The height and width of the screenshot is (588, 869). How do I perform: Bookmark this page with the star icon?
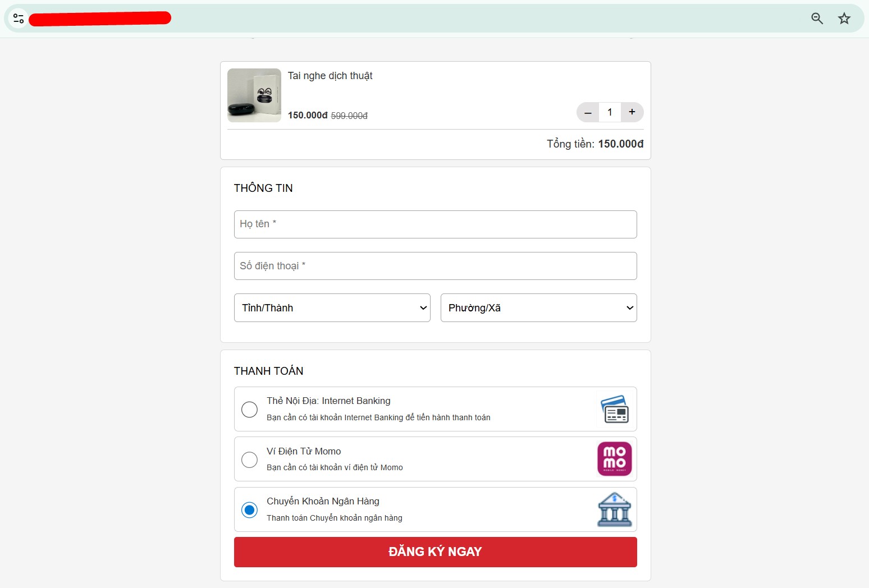844,19
